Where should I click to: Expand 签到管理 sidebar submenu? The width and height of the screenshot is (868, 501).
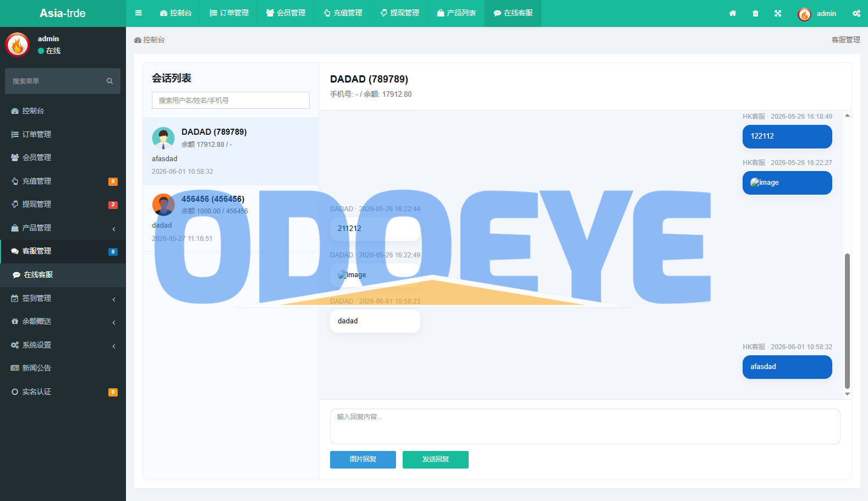63,298
